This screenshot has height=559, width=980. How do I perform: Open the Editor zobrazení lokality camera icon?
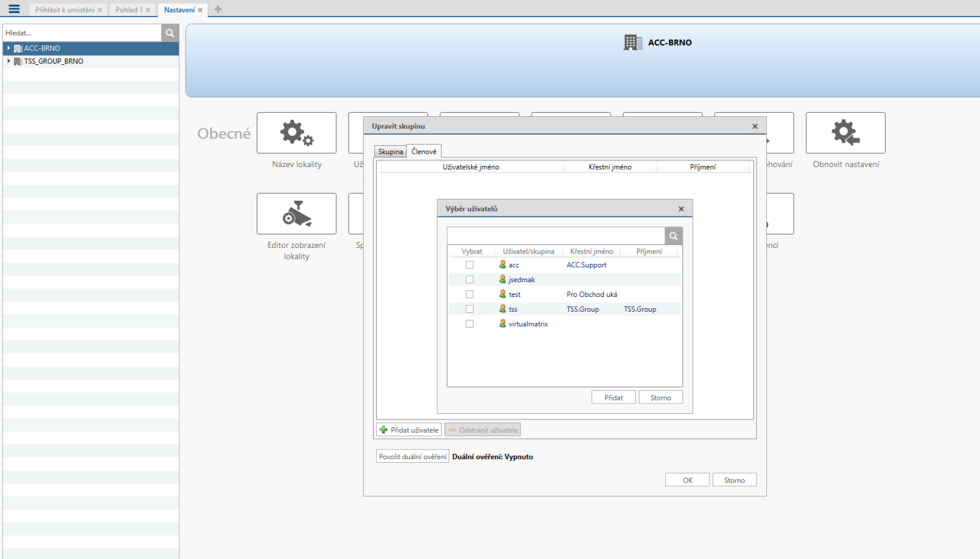point(296,214)
